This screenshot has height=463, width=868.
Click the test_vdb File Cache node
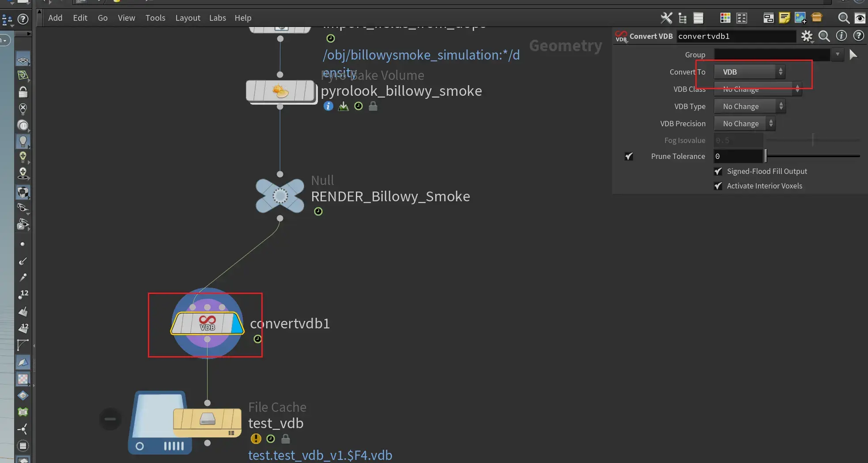(x=207, y=422)
